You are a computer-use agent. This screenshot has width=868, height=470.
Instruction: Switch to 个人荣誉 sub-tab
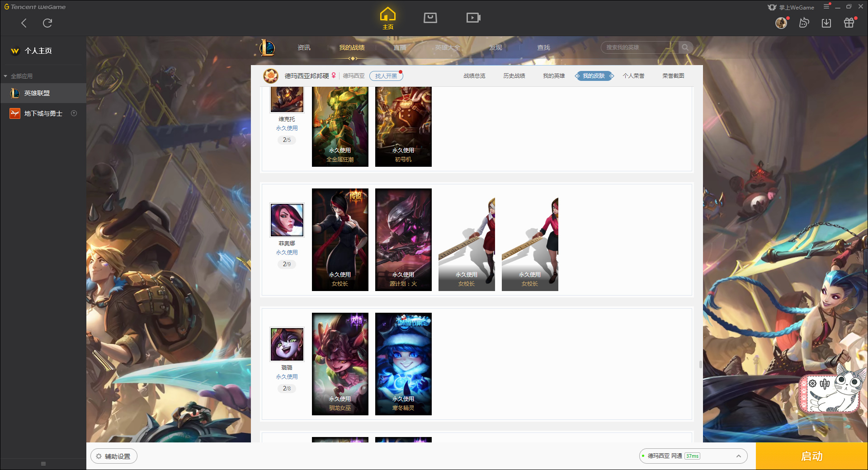pyautogui.click(x=633, y=76)
